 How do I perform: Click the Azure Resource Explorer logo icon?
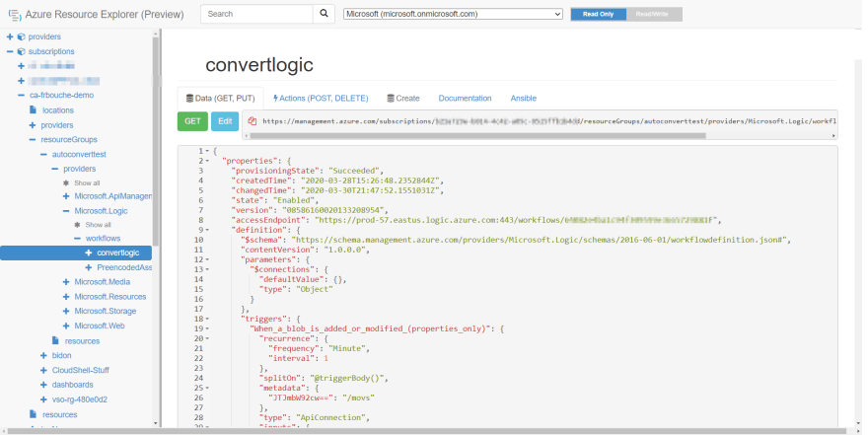(15, 15)
